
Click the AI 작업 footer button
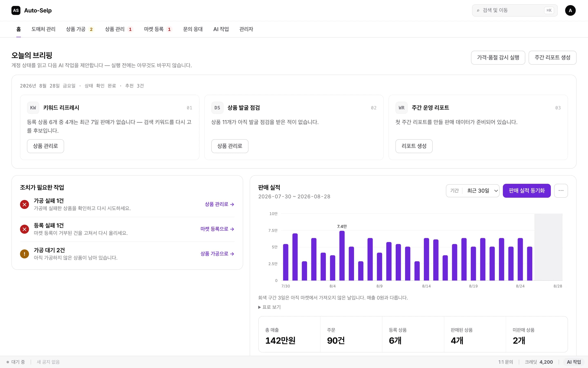coord(574,362)
